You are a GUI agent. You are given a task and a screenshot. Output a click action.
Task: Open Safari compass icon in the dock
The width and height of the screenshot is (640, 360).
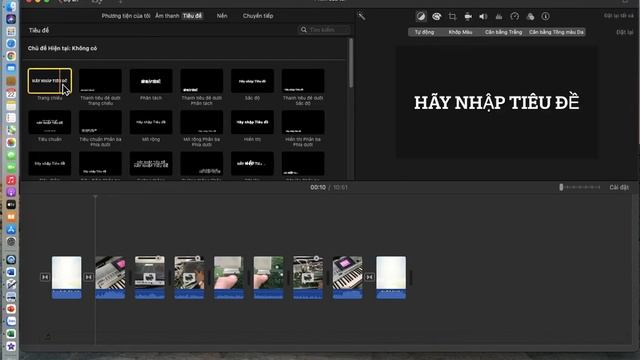[x=11, y=44]
